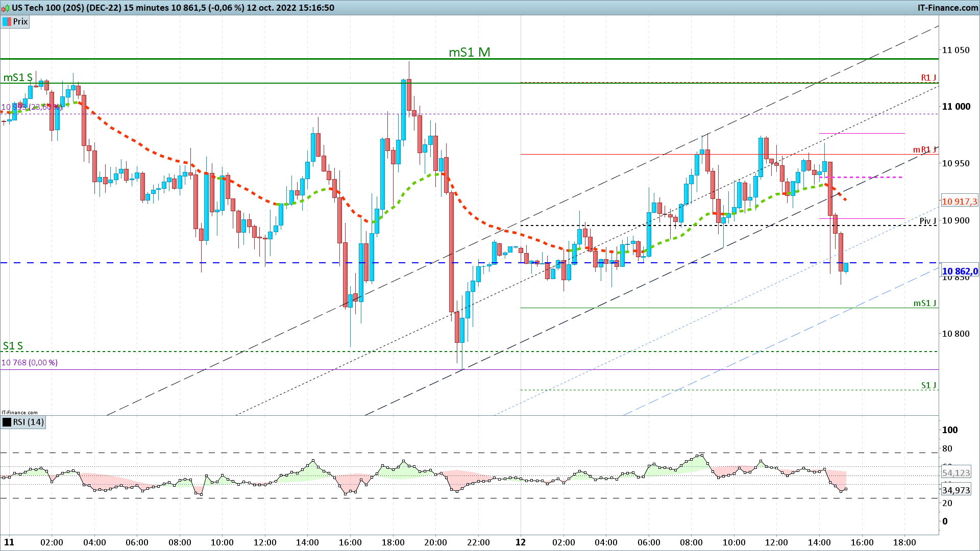Click the black RSI color square icon
Viewport: 980px width, 551px height.
point(7,422)
